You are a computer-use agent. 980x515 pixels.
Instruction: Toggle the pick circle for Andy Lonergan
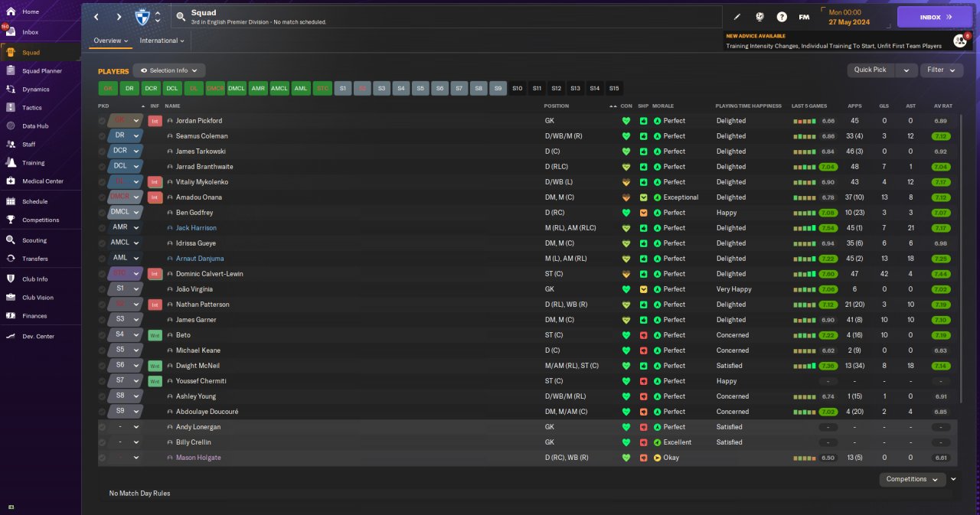tap(103, 427)
